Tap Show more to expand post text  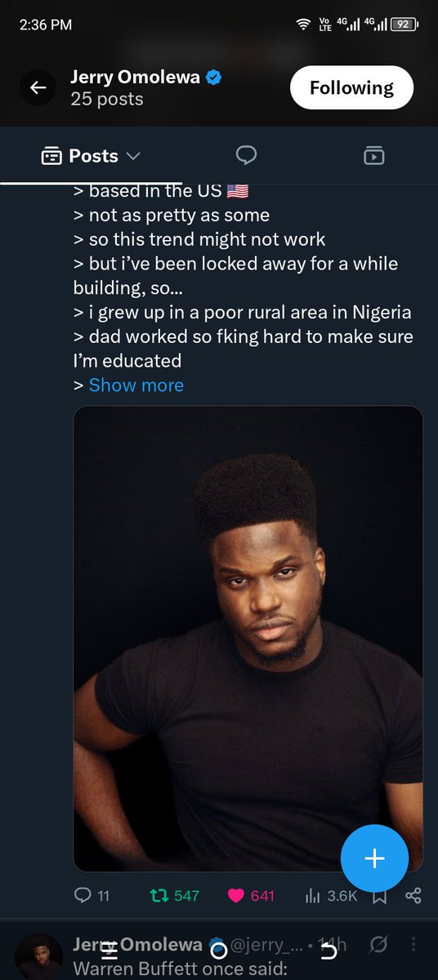point(136,385)
